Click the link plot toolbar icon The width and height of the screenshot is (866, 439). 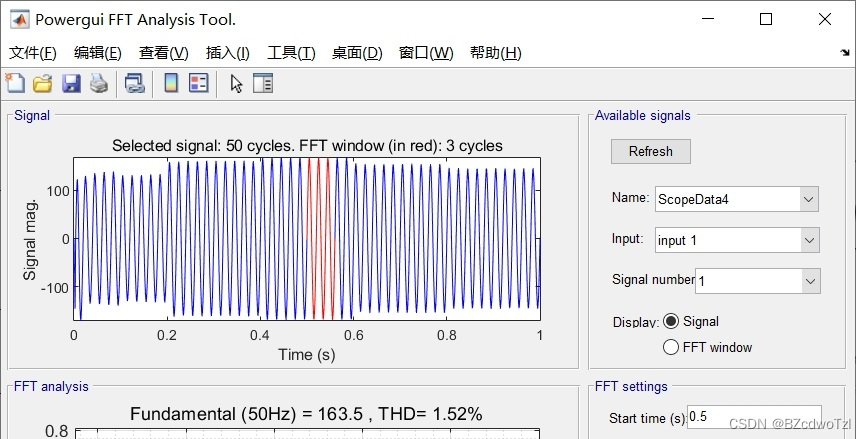point(134,83)
